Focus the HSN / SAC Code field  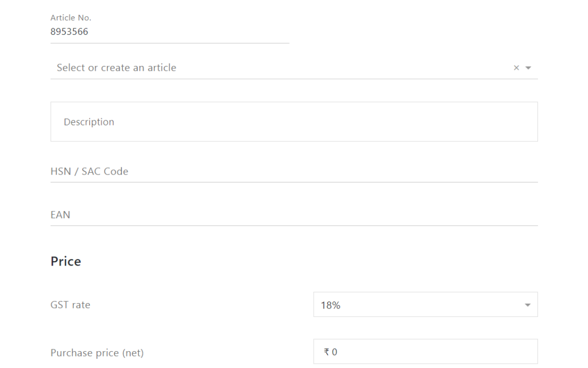294,171
